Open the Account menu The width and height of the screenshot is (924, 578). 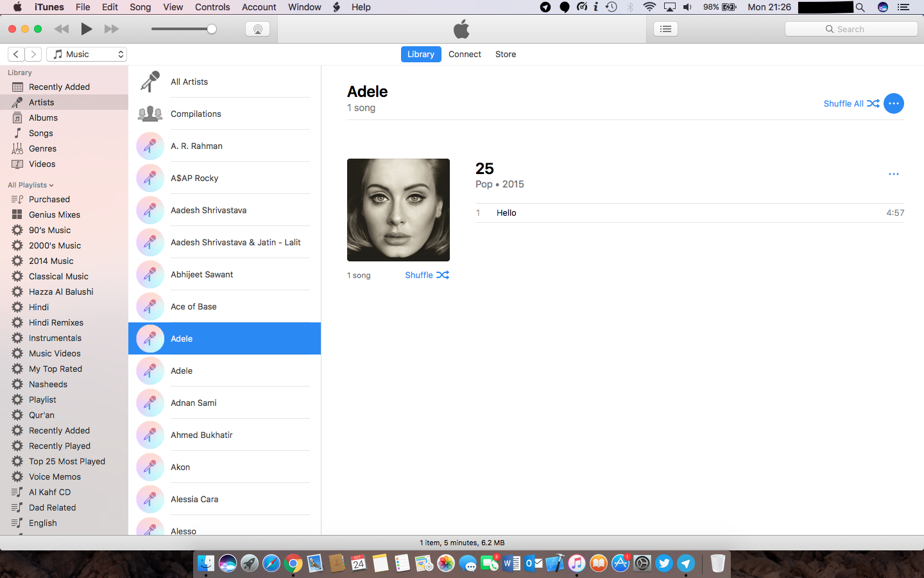coord(259,7)
